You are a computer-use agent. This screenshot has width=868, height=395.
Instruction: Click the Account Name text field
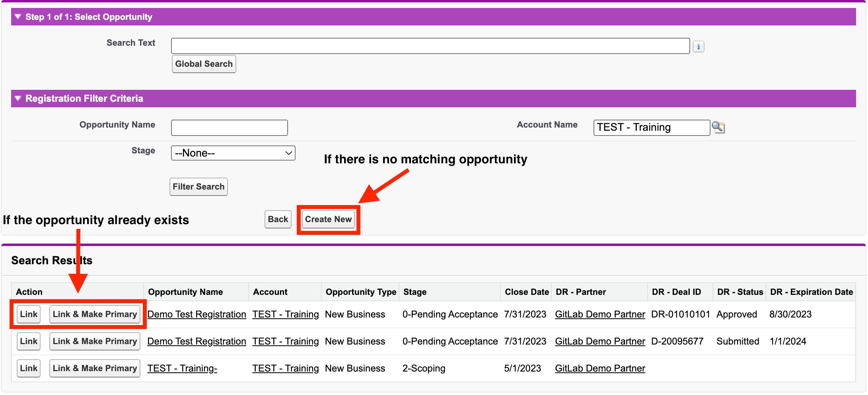651,128
